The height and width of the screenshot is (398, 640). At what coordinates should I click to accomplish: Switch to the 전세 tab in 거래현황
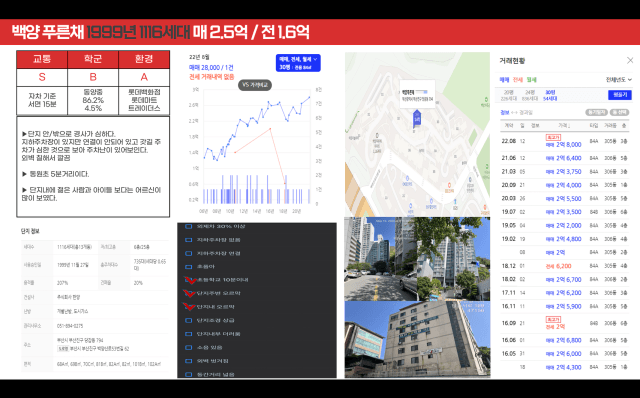(518, 80)
